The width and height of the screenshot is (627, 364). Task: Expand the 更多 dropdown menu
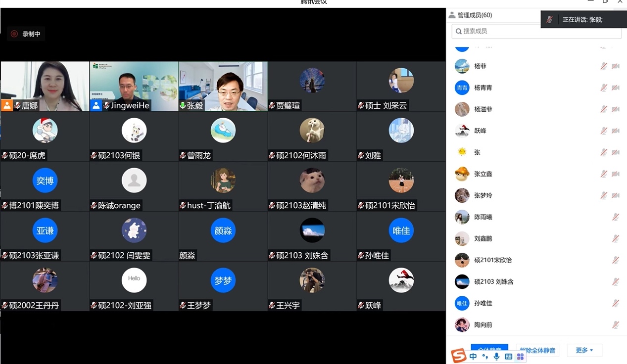[x=584, y=350]
